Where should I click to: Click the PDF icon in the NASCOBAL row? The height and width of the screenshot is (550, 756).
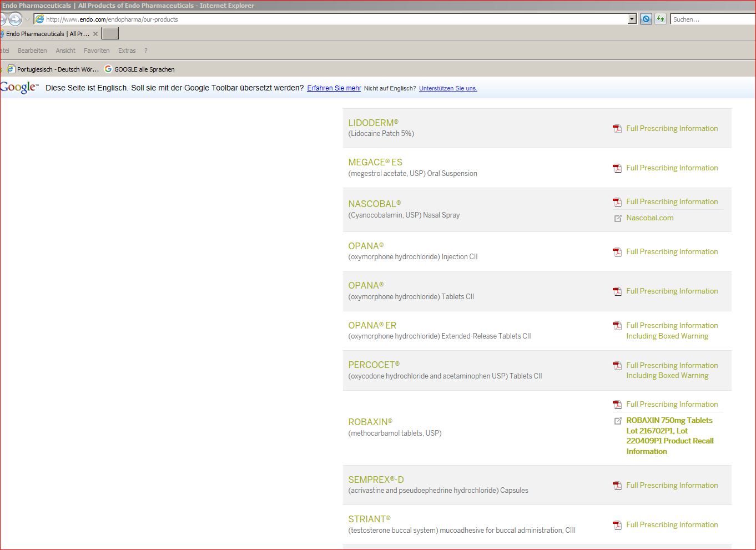click(x=617, y=202)
